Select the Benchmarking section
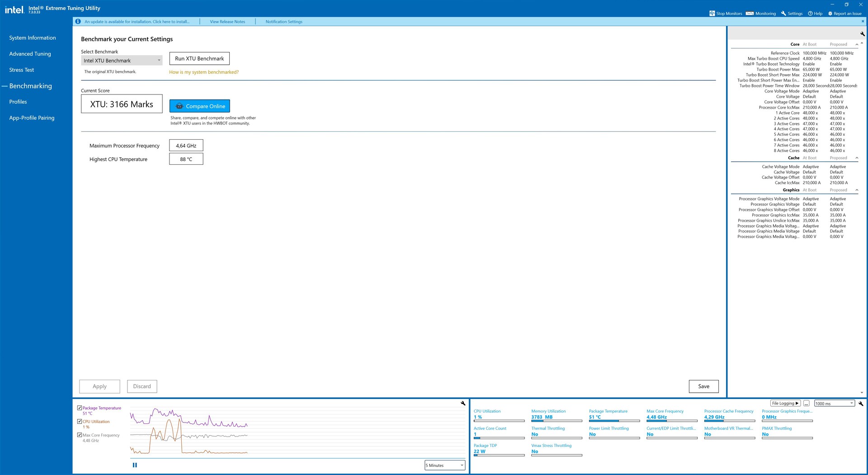 point(31,86)
